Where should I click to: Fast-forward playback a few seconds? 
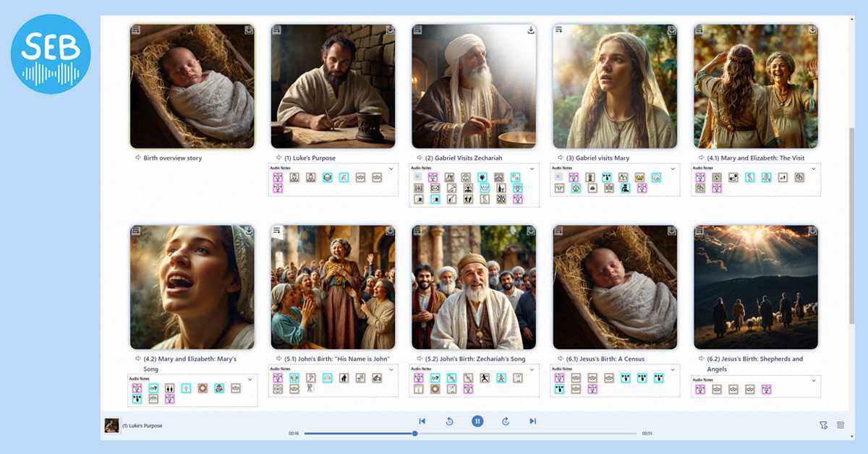click(x=506, y=421)
